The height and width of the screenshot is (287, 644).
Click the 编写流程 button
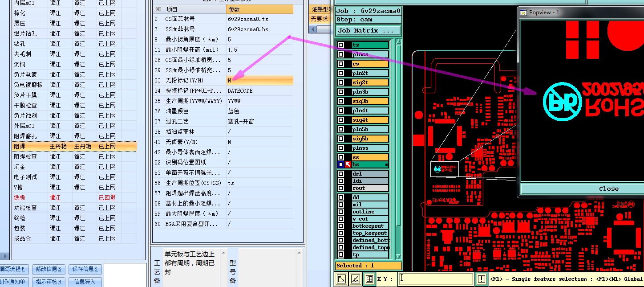[14, 269]
